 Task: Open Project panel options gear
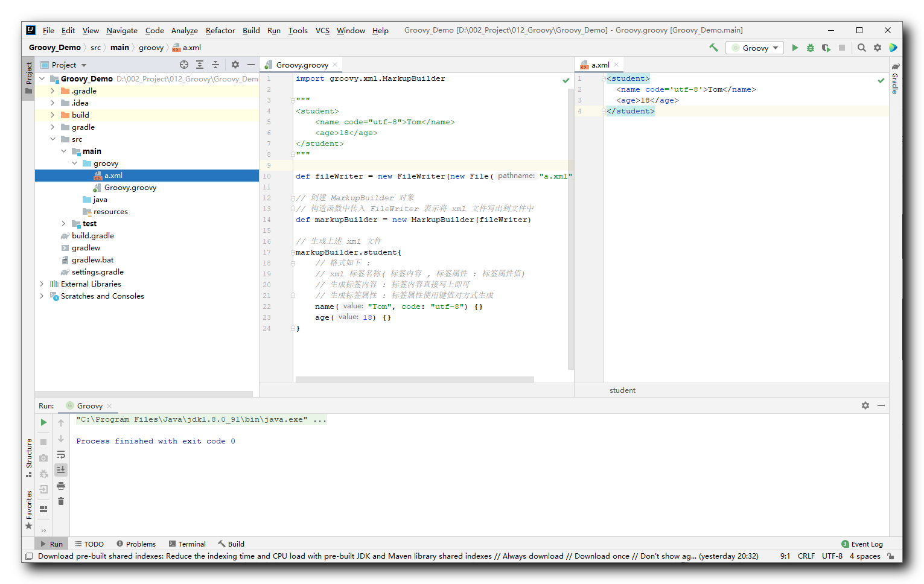click(x=235, y=65)
